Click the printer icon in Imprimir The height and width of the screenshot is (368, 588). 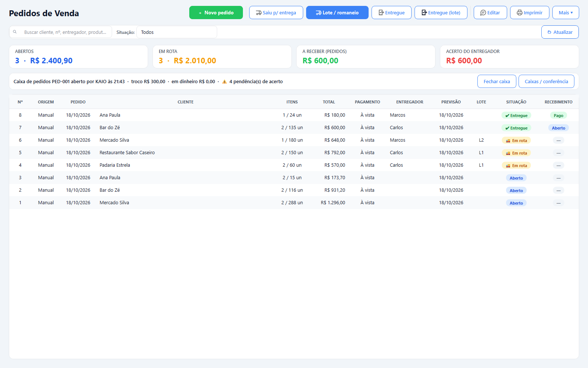point(520,13)
